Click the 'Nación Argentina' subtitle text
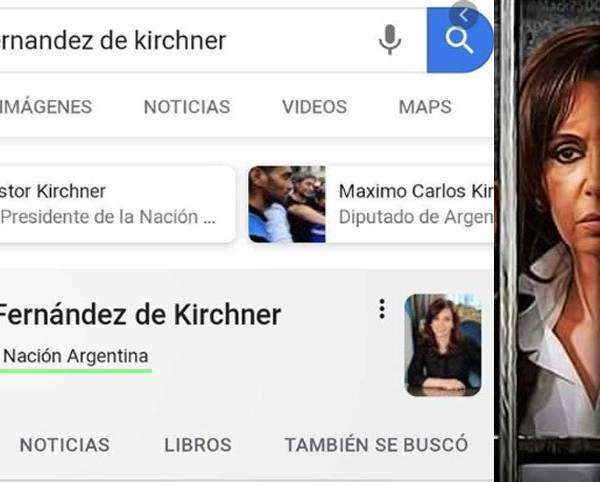Viewport: 600px width, 482px height. [75, 356]
